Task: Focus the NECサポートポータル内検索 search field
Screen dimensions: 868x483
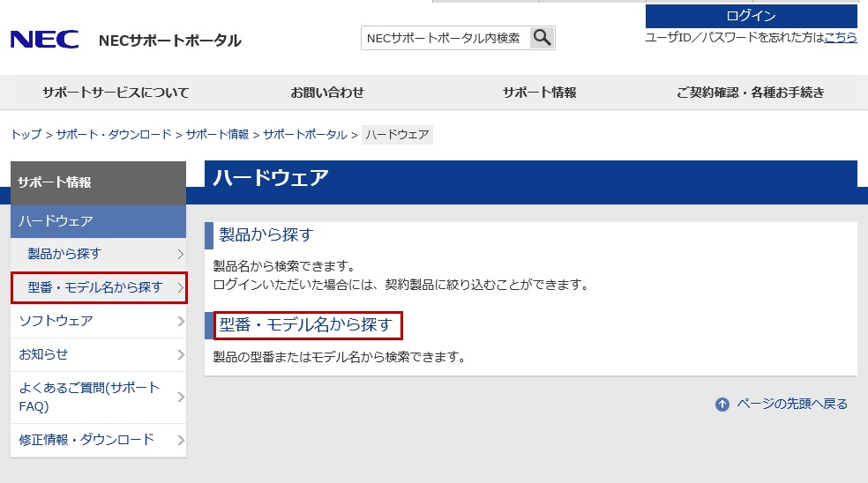Action: 445,38
